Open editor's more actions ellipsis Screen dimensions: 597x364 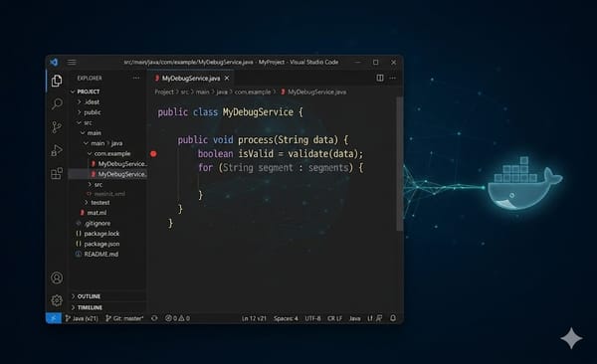(x=393, y=78)
